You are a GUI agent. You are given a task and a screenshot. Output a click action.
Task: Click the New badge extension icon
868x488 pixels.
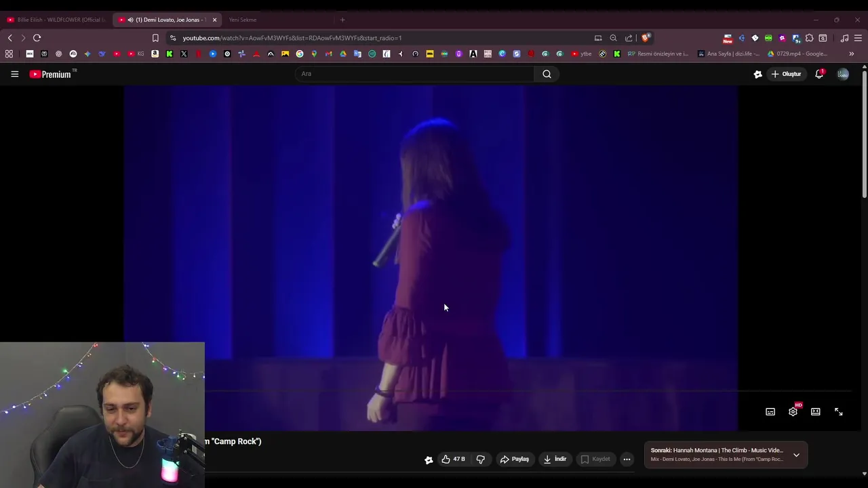click(728, 39)
